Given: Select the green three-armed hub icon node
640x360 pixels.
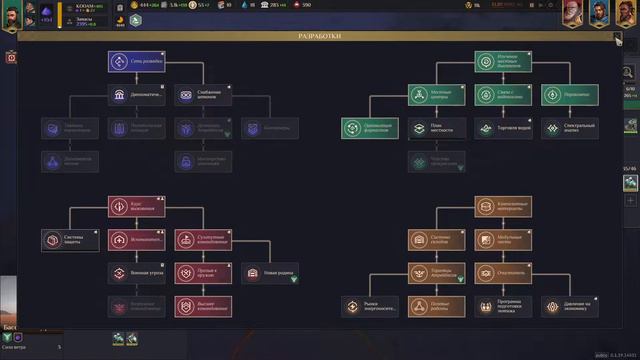Looking at the screenshot, I should click(436, 95).
